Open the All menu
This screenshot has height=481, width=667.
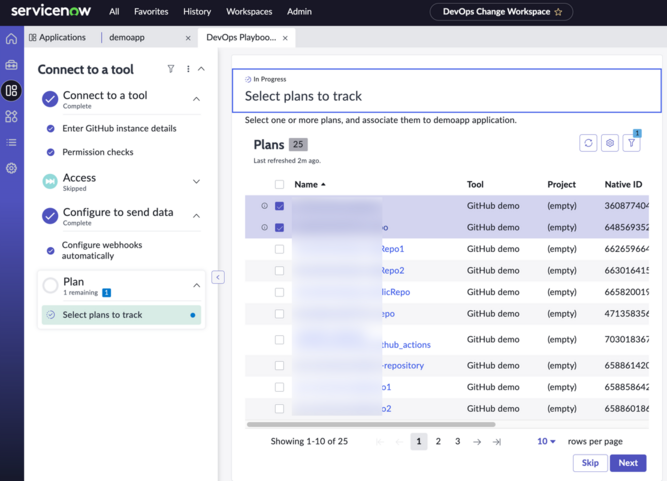tap(114, 12)
